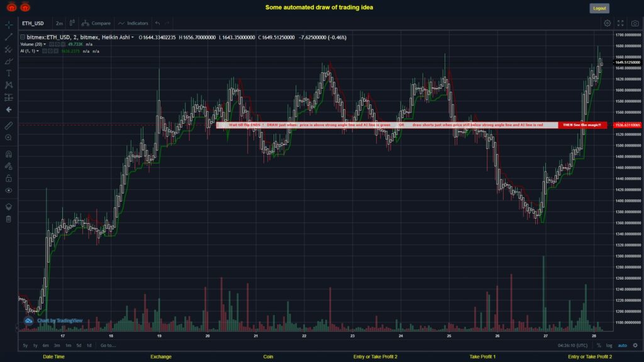Toggle fullscreen mode icon
644x362 pixels.
[x=621, y=23]
